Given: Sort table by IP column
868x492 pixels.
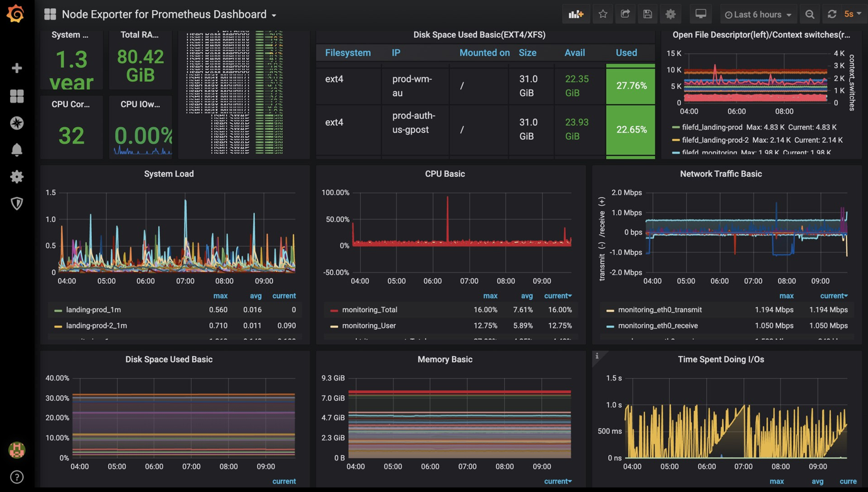Looking at the screenshot, I should point(396,53).
